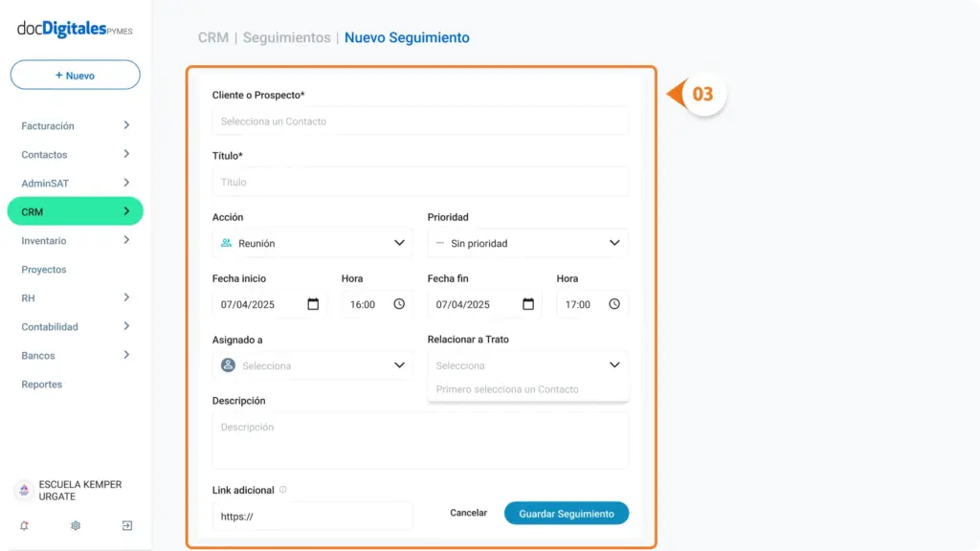Click the Cancelar button

[468, 513]
